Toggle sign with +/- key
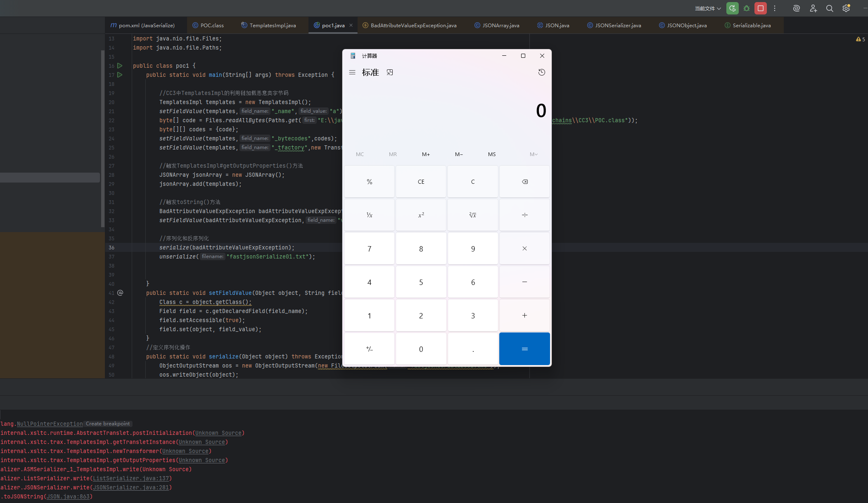 (369, 349)
